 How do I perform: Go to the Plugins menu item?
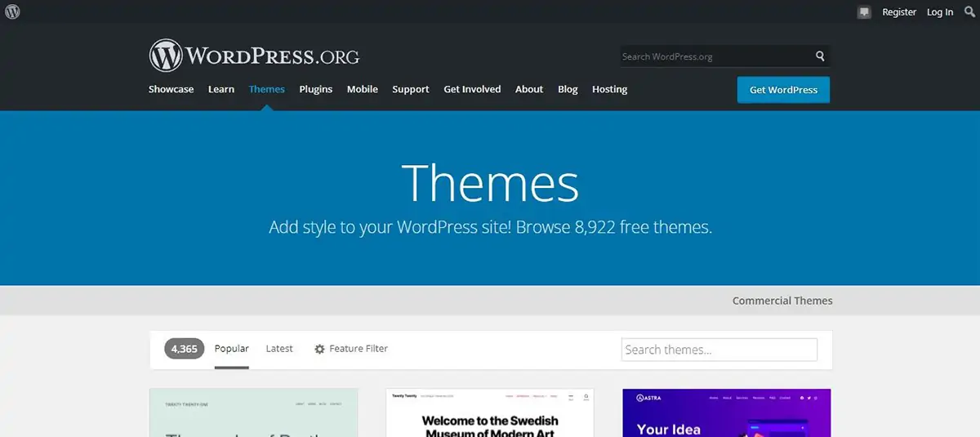(315, 89)
